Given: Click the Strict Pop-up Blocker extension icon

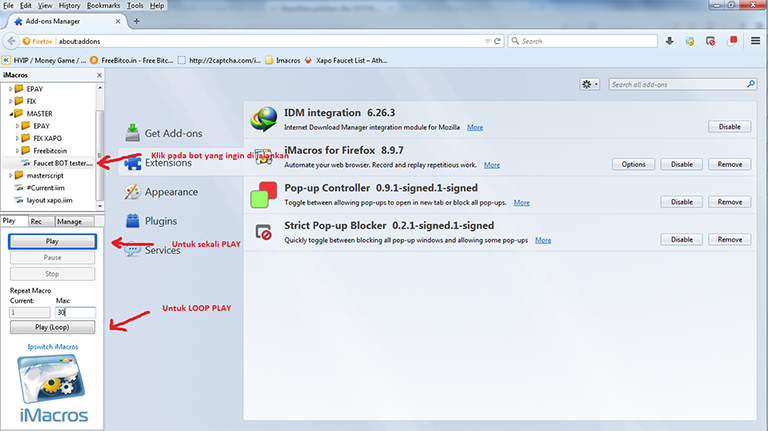Looking at the screenshot, I should coord(264,232).
